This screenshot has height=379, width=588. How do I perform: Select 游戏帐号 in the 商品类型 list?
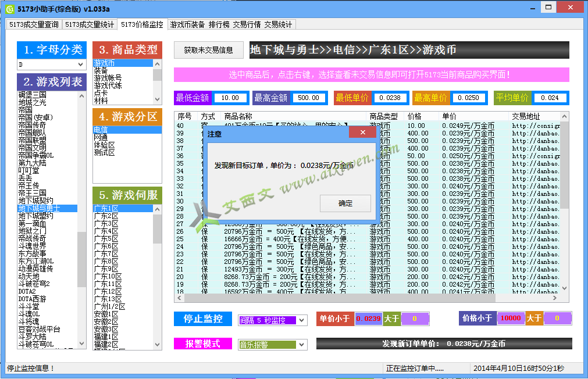click(123, 78)
